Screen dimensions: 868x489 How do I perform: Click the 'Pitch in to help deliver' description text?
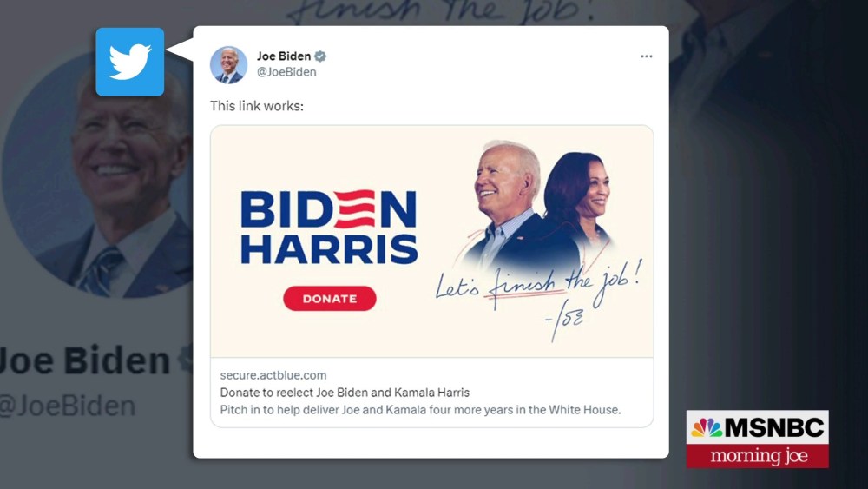point(421,410)
